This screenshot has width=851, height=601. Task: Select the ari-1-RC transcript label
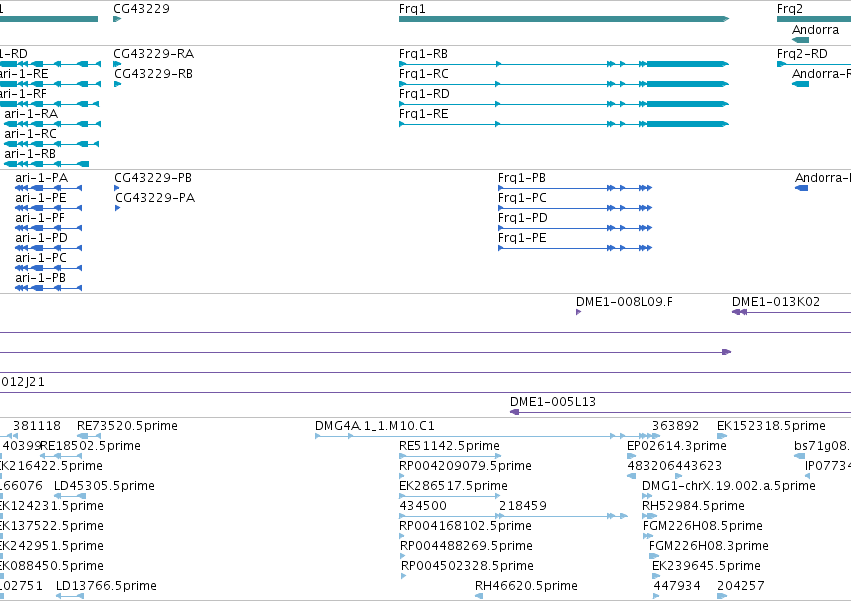[30, 134]
